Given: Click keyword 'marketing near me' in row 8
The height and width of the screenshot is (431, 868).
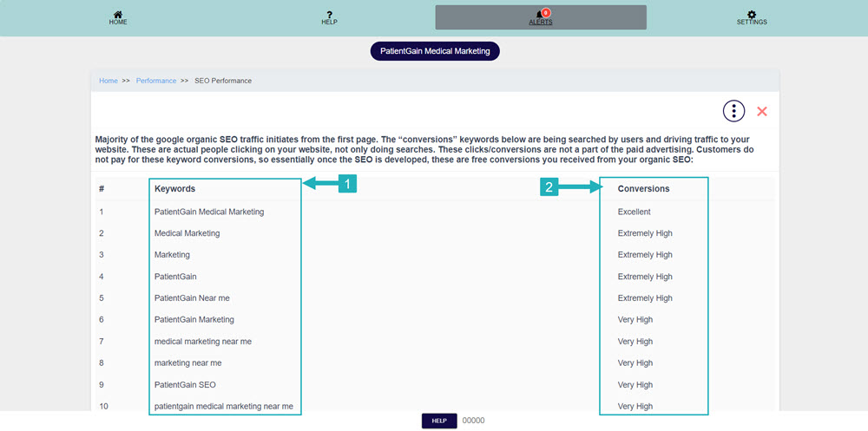Looking at the screenshot, I should [188, 363].
